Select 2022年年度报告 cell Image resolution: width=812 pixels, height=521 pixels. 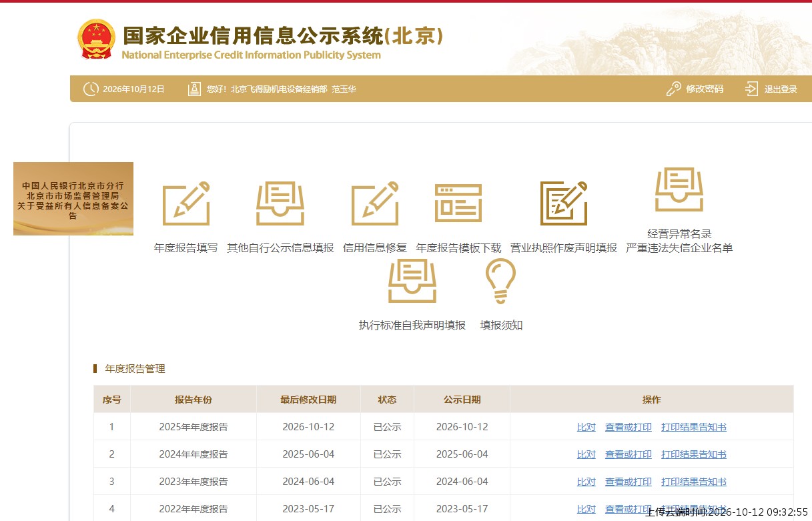tap(193, 508)
